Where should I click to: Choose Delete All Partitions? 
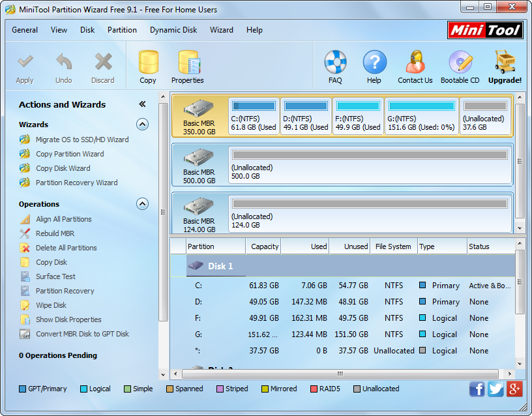point(66,248)
